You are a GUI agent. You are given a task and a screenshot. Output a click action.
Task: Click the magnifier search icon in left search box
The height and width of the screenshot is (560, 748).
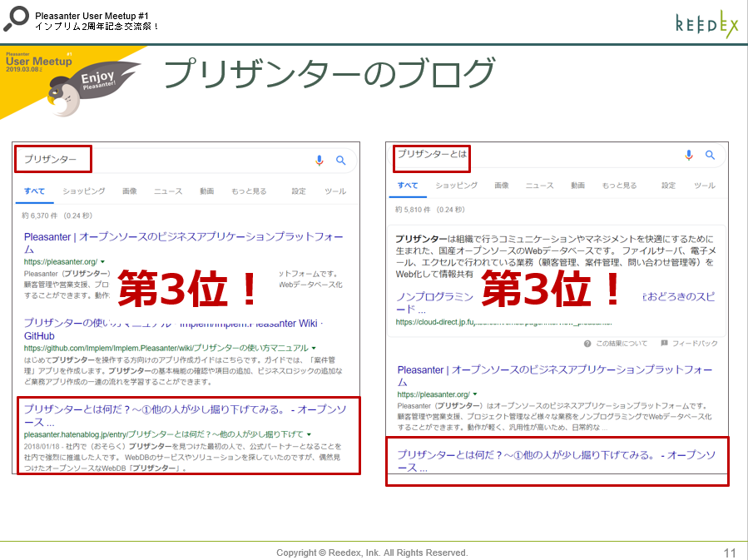click(x=340, y=161)
